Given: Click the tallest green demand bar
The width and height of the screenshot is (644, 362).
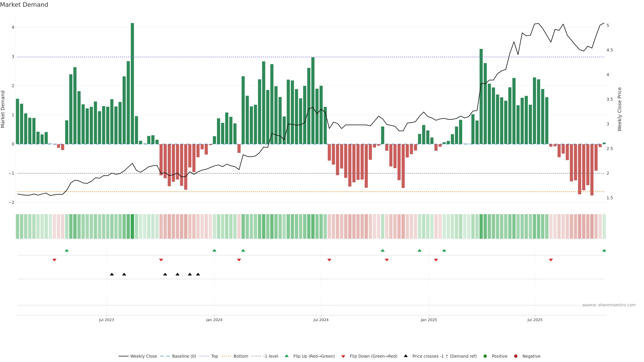Looking at the screenshot, I should coord(132,82).
